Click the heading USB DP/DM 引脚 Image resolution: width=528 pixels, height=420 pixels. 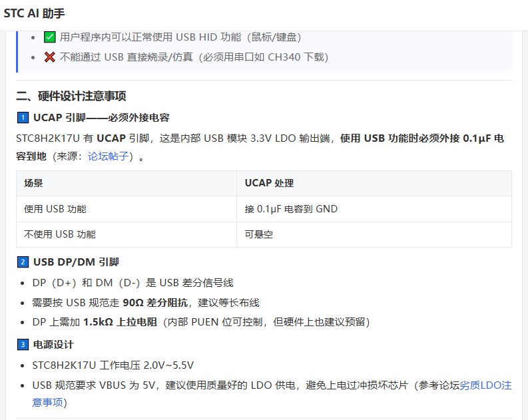[x=76, y=262]
